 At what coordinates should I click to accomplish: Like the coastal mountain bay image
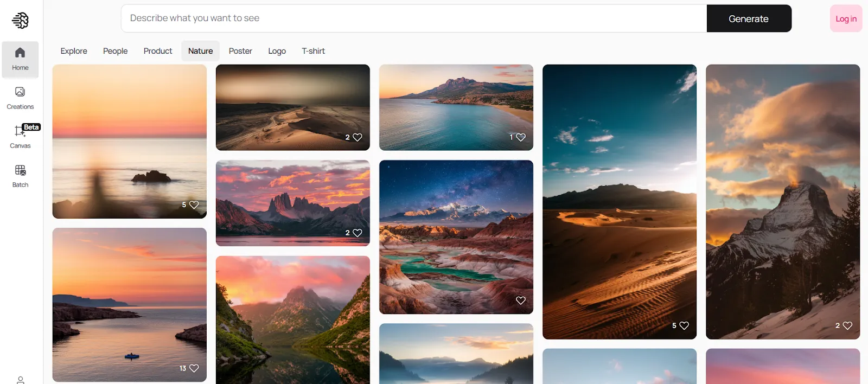tap(521, 137)
